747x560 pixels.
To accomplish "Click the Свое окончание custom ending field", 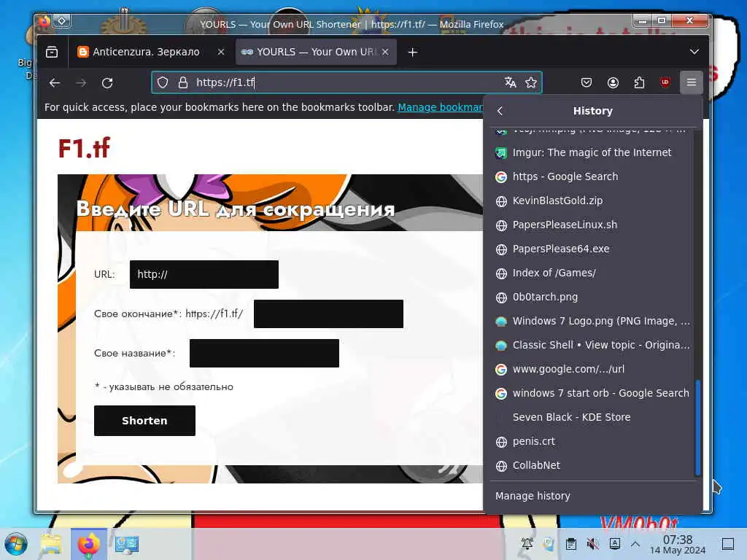I will [328, 314].
